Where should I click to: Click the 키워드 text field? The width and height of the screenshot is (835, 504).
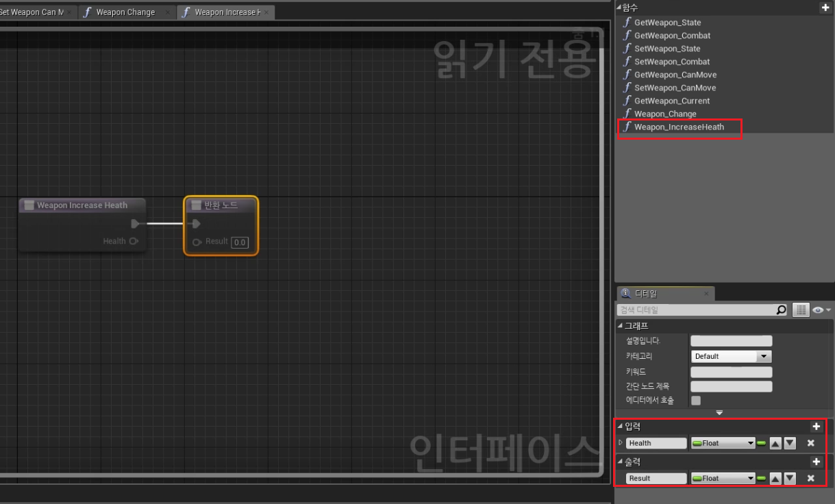[x=731, y=372]
